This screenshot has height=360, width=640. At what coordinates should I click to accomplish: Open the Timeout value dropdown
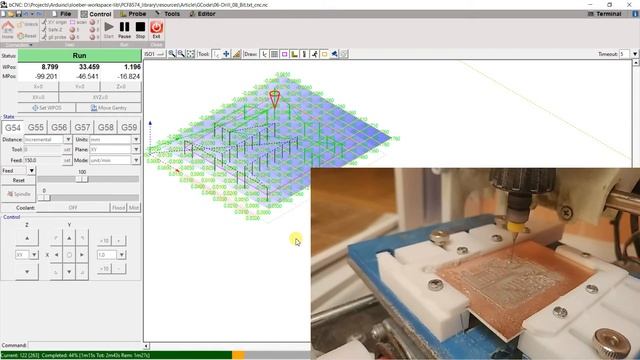click(635, 54)
